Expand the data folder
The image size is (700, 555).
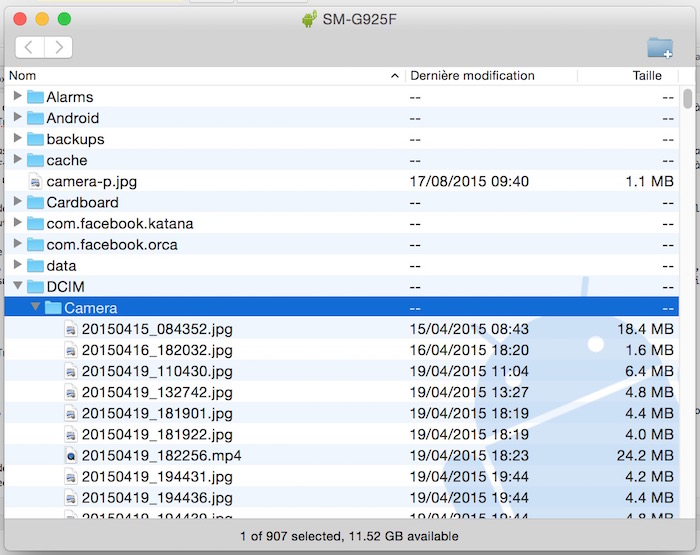pyautogui.click(x=18, y=266)
